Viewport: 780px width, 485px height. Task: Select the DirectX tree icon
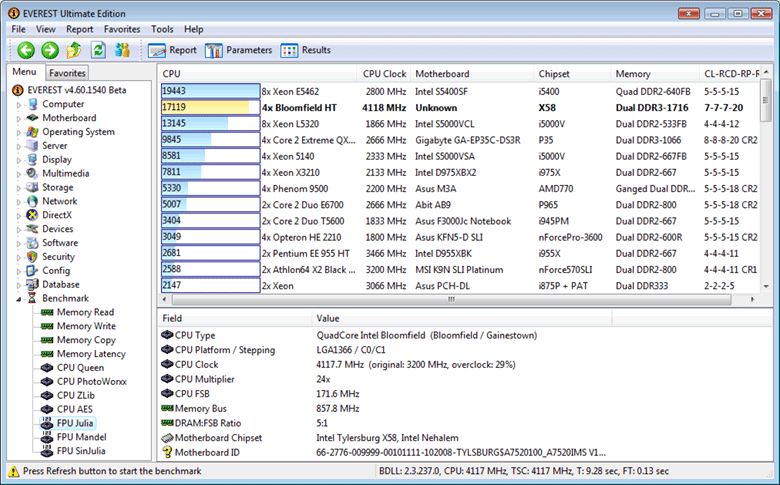pos(32,215)
